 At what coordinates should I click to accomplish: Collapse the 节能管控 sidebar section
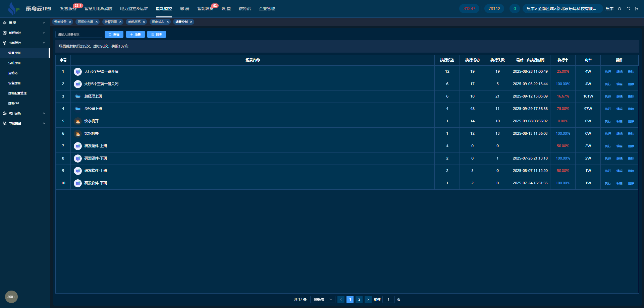click(23, 43)
